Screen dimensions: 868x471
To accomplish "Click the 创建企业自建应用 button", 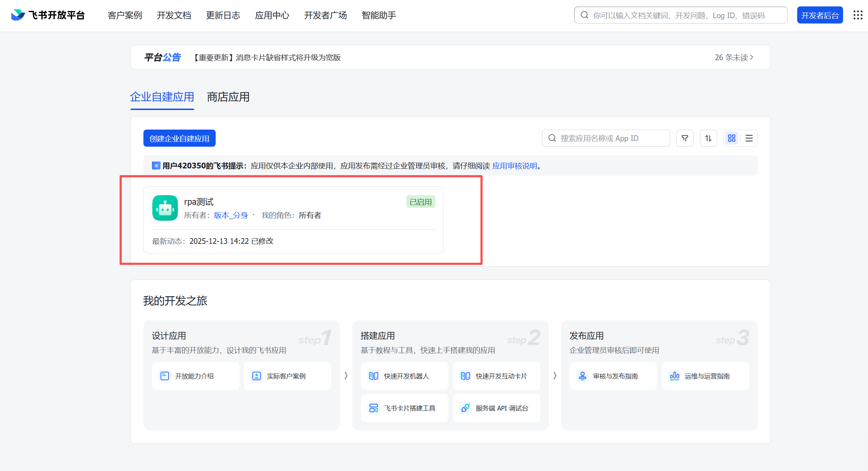I will point(179,138).
